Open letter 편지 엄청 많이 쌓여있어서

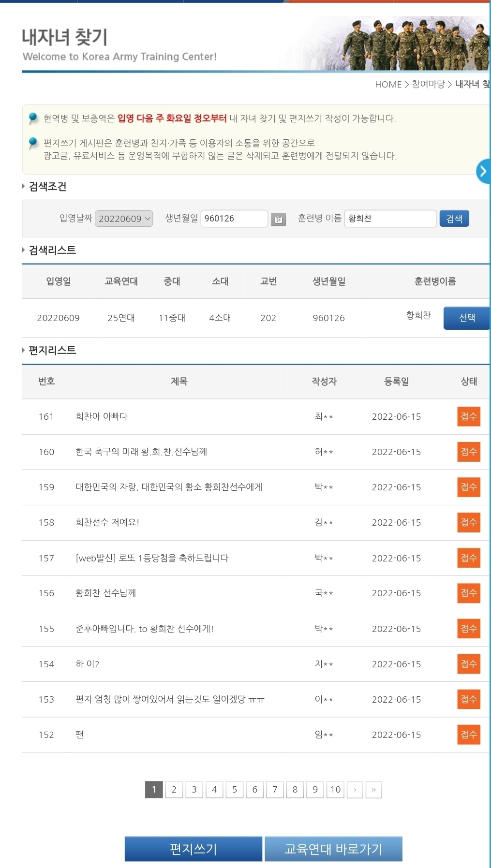tap(170, 699)
